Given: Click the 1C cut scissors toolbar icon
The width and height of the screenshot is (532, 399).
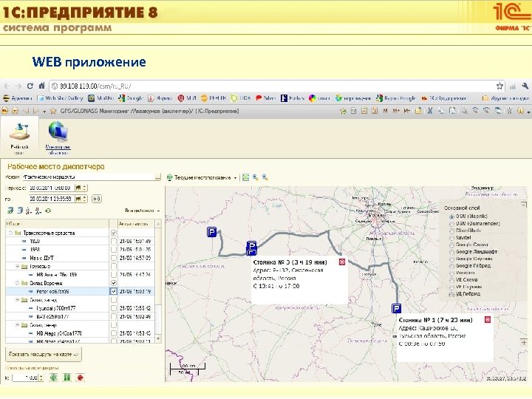Looking at the screenshot, I should click(430, 111).
